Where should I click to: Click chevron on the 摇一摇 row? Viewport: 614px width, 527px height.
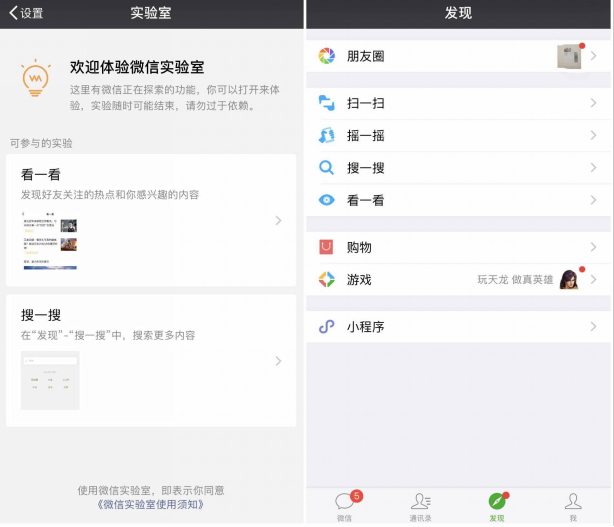[594, 135]
